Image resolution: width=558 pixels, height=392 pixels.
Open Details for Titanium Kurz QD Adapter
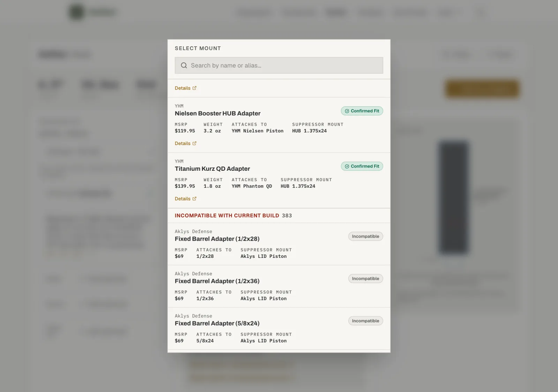point(186,199)
